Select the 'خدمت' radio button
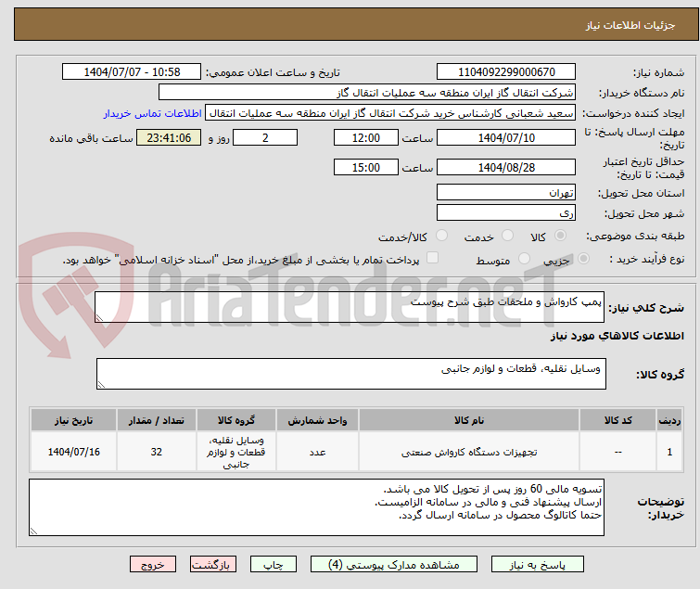 click(x=507, y=236)
